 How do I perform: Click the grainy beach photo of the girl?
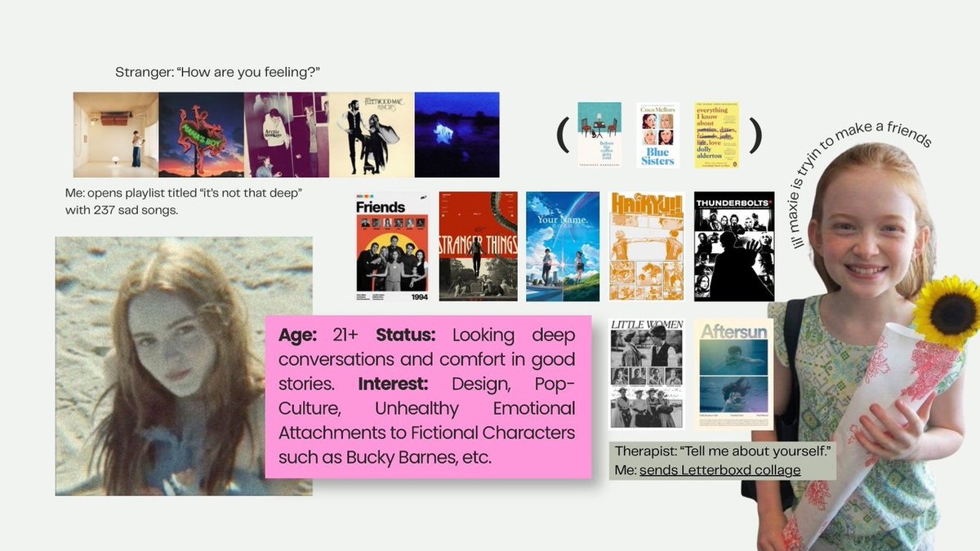pos(184,366)
